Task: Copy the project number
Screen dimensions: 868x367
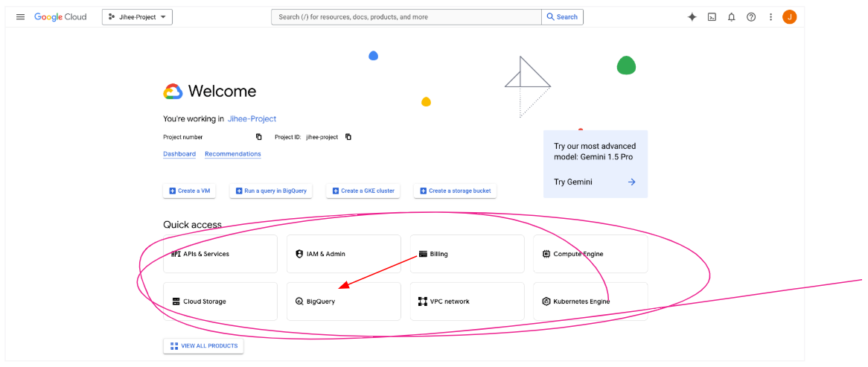Action: pos(258,137)
